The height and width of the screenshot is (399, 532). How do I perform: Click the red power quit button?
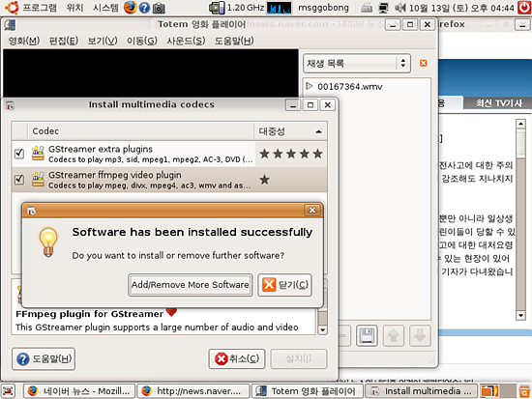point(524,8)
